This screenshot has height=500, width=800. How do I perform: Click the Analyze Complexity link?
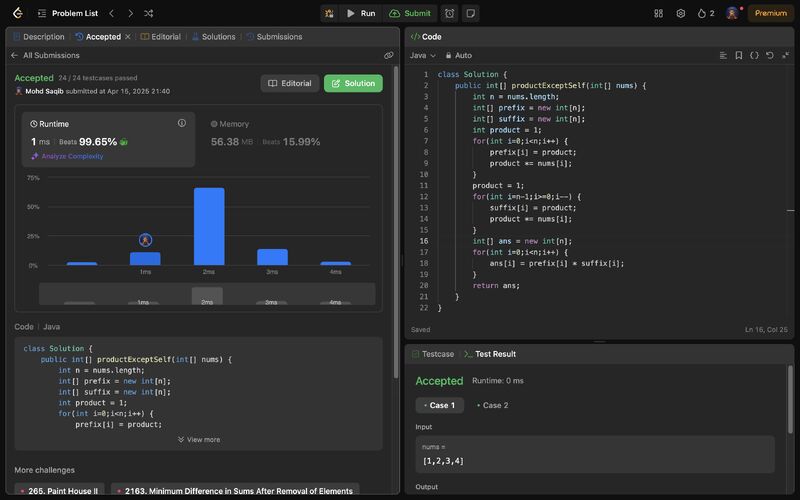[x=72, y=156]
